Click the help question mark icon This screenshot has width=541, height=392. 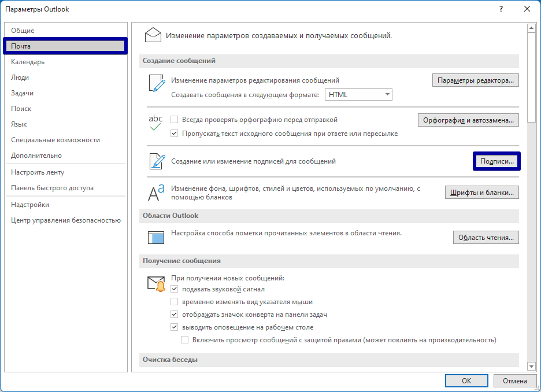click(x=501, y=9)
